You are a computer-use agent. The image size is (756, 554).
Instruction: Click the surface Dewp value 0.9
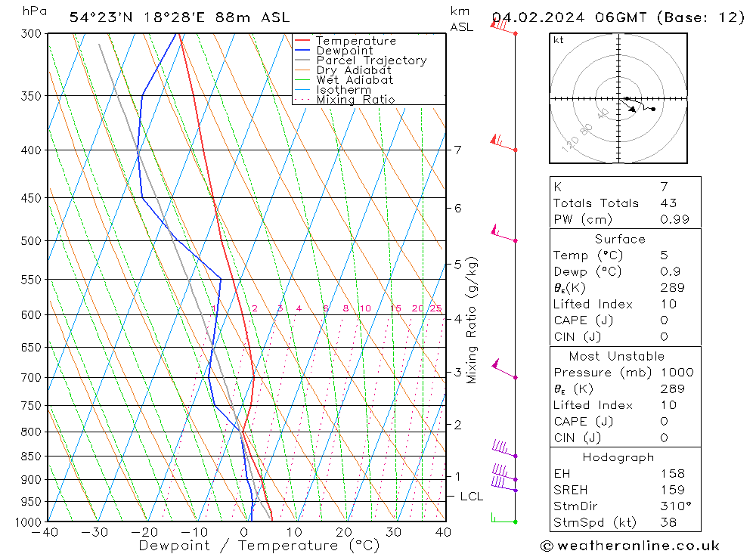pos(670,271)
